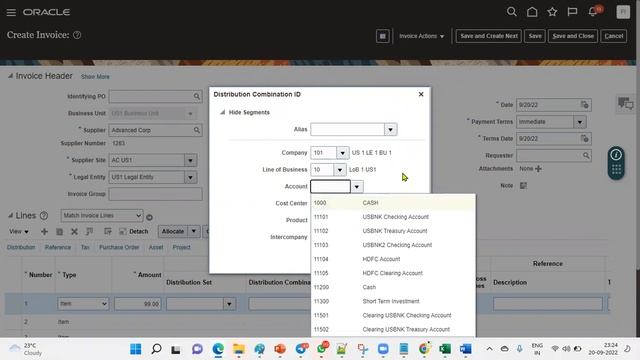Screen dimensions: 640x360
Task: Select account 1000 CASH from the list
Action: point(393,203)
